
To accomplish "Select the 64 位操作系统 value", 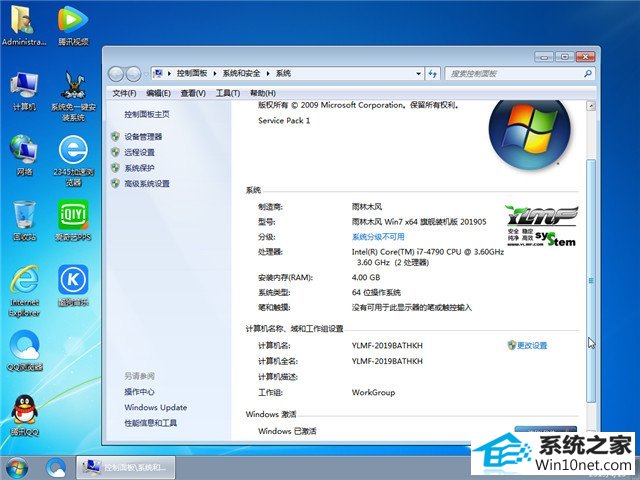I will (x=376, y=293).
